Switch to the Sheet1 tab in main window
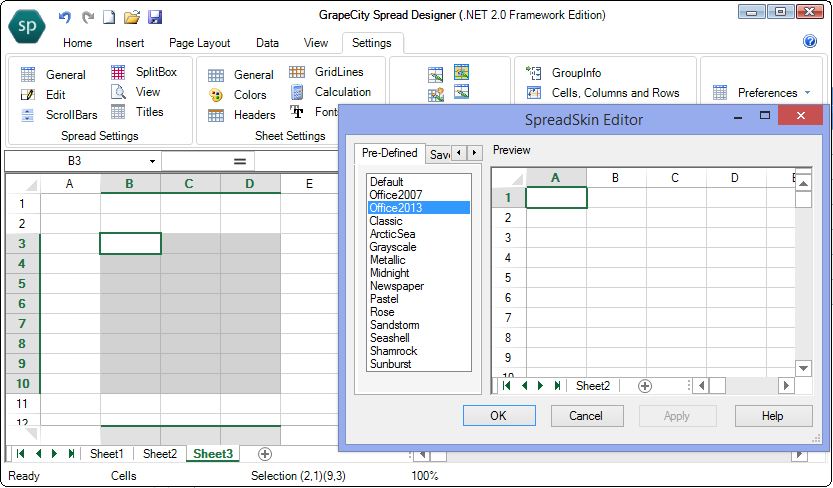The image size is (833, 488). pyautogui.click(x=106, y=454)
